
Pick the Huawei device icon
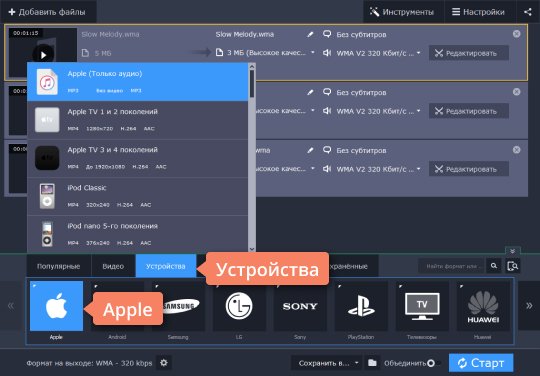[483, 306]
